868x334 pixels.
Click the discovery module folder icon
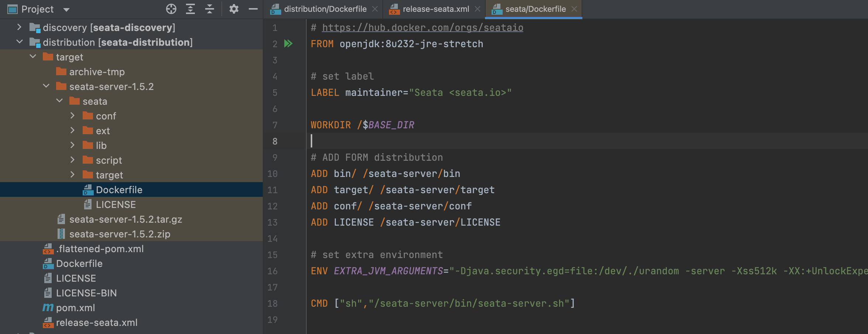35,28
